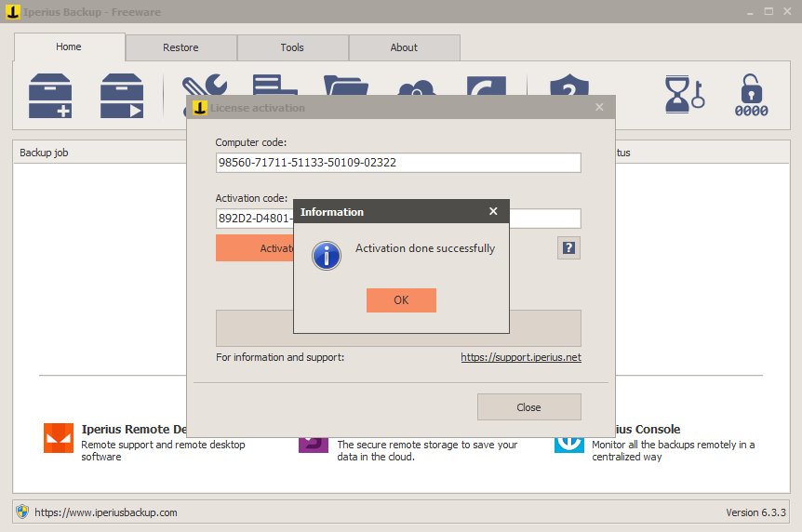Close the License activation dialog with X
802x532 pixels.
tap(599, 107)
